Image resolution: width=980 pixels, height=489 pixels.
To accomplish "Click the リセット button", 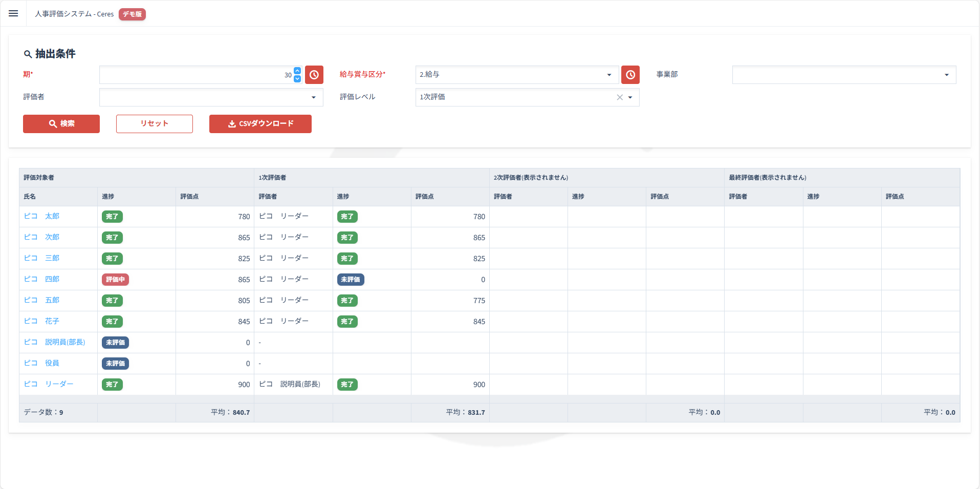I will coord(155,124).
